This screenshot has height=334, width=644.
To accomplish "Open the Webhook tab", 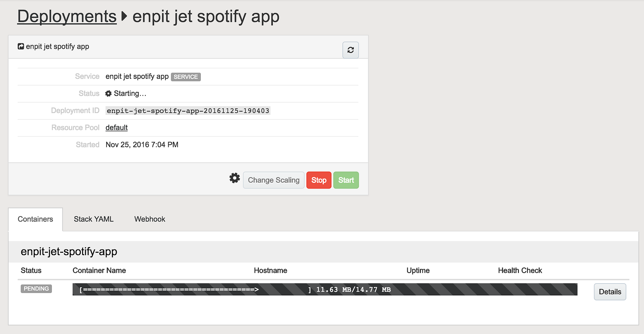I will tap(150, 219).
